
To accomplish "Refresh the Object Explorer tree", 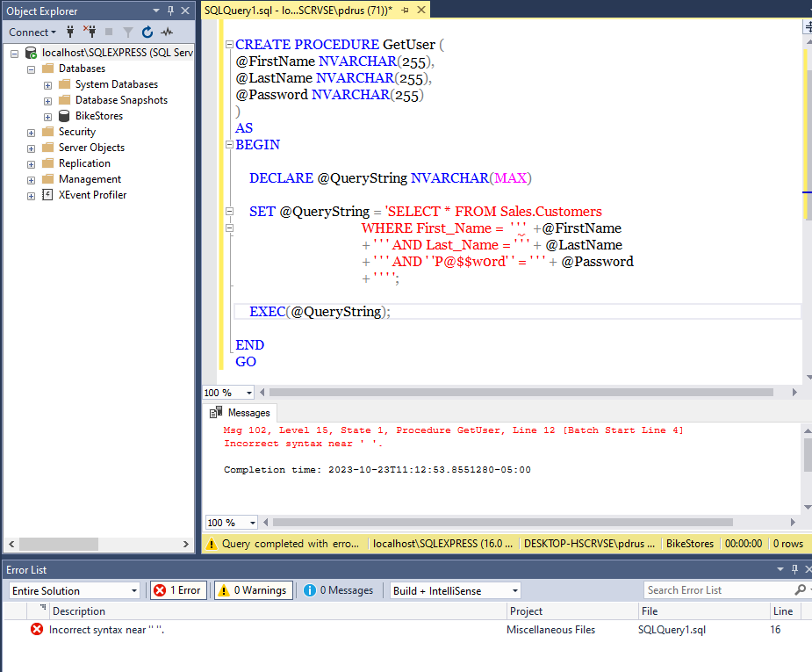I will pyautogui.click(x=147, y=32).
